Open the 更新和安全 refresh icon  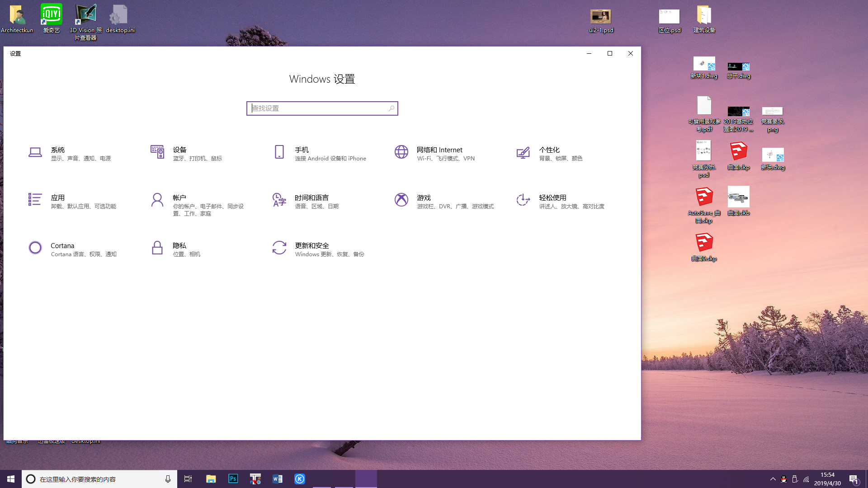[x=279, y=248]
